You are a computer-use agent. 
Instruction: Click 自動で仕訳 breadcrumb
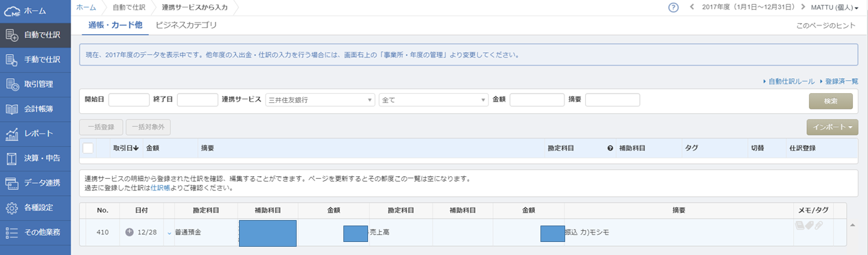tap(128, 7)
